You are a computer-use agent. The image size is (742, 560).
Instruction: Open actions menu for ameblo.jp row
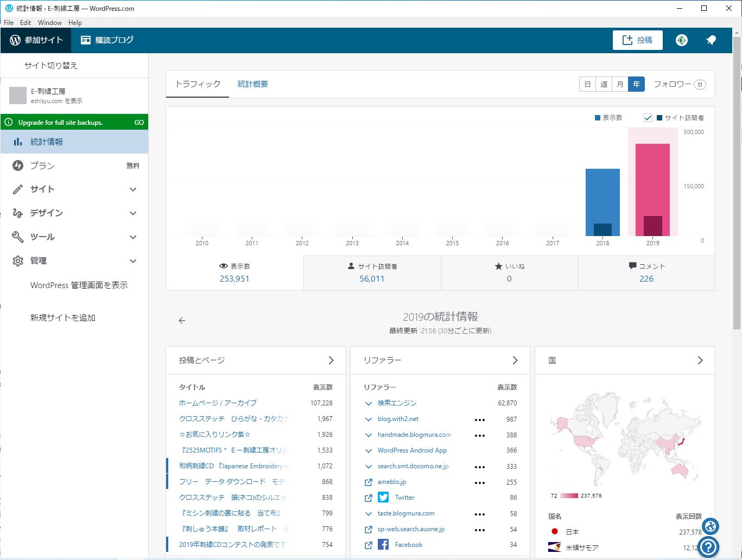480,482
